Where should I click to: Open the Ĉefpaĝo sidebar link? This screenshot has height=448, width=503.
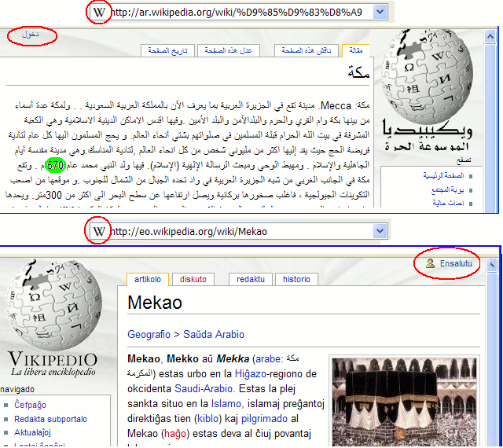click(31, 405)
